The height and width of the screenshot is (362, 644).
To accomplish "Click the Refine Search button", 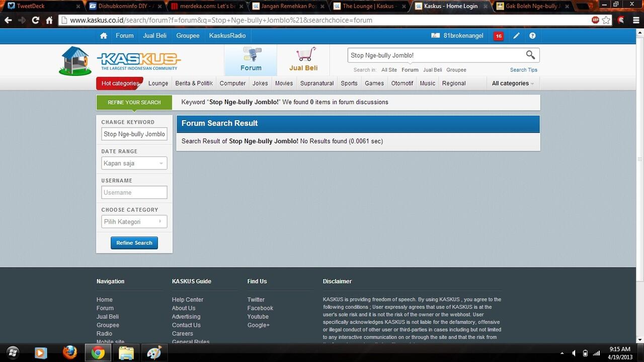I will [x=134, y=243].
